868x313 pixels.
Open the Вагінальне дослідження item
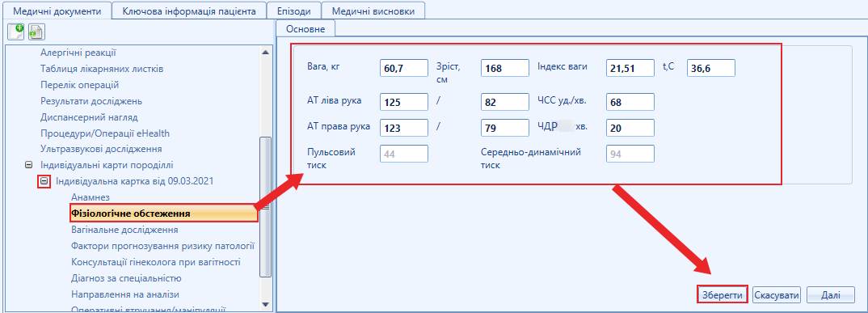point(124,230)
